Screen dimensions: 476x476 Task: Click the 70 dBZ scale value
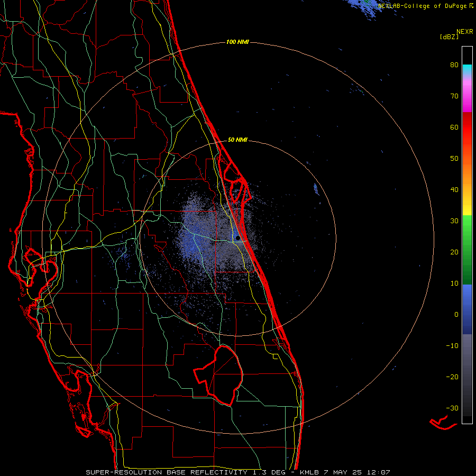pyautogui.click(x=454, y=96)
